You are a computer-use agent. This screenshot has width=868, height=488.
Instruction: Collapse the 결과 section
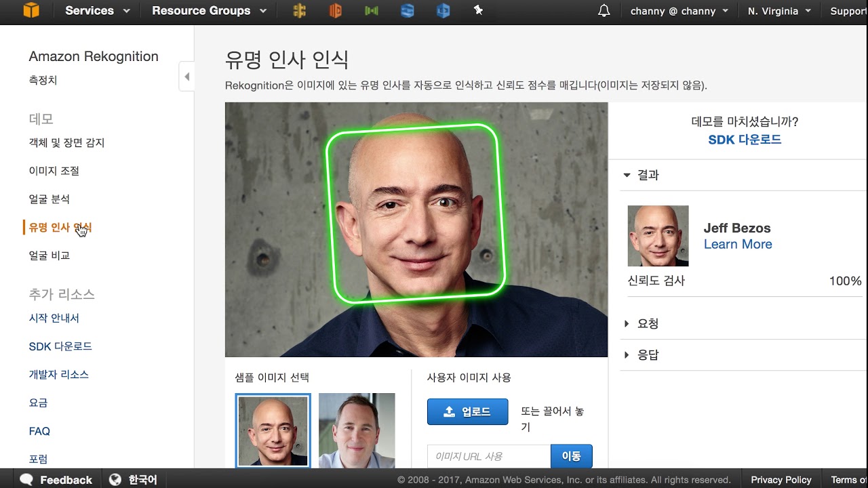642,175
